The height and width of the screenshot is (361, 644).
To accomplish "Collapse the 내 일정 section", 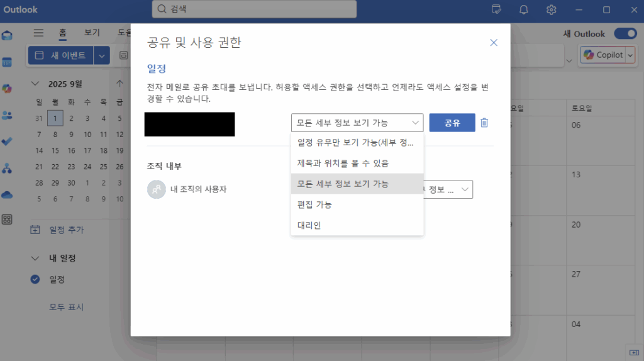I will tap(35, 258).
